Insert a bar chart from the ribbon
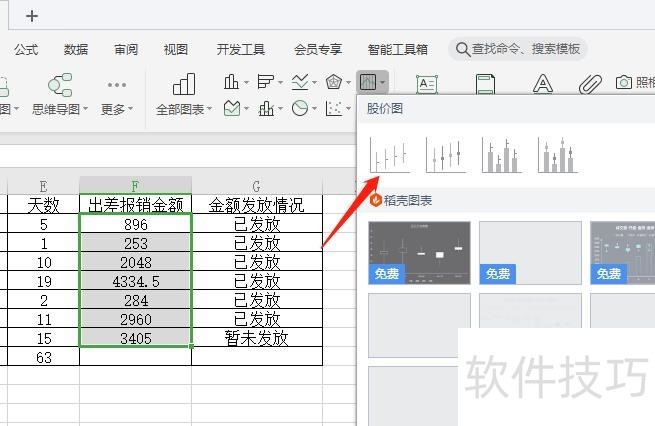The height and width of the screenshot is (426, 655). point(270,82)
